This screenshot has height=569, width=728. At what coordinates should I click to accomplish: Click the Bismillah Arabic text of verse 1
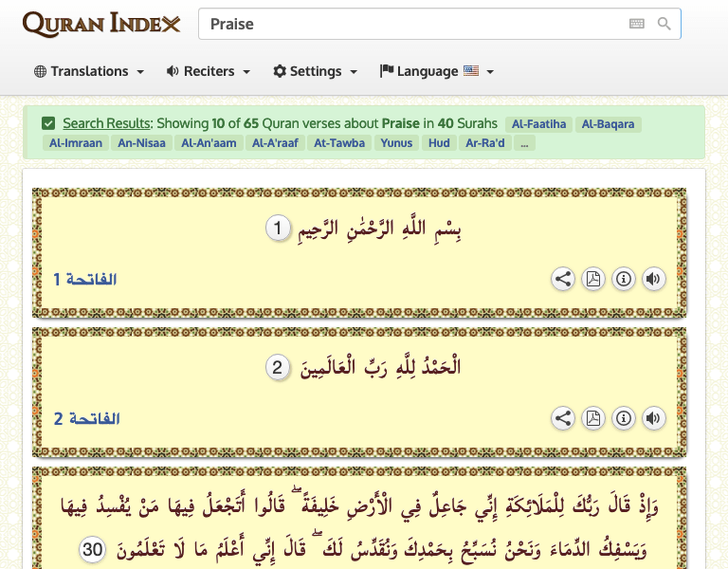(x=379, y=229)
